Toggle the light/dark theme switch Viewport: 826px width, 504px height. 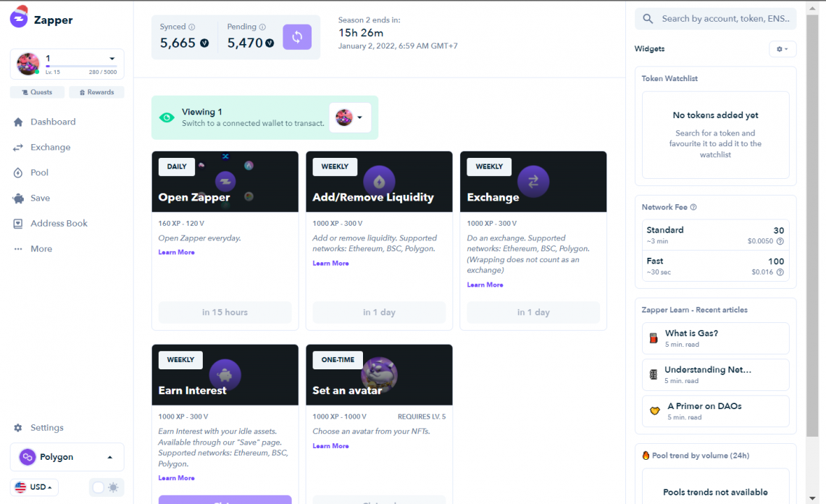(107, 487)
